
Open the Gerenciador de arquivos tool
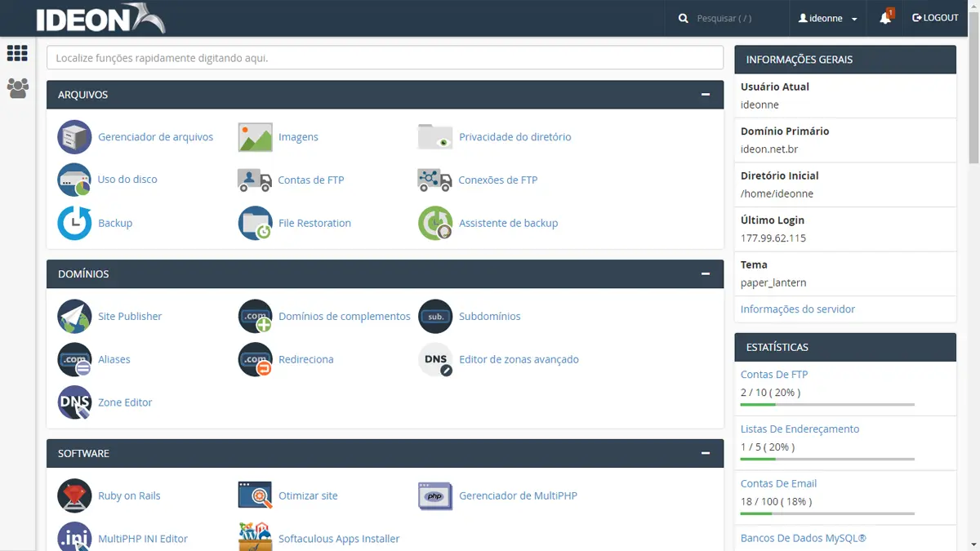(155, 136)
